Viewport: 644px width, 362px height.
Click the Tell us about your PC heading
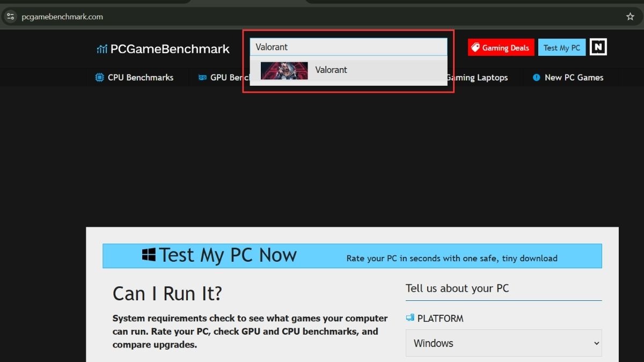pos(457,289)
